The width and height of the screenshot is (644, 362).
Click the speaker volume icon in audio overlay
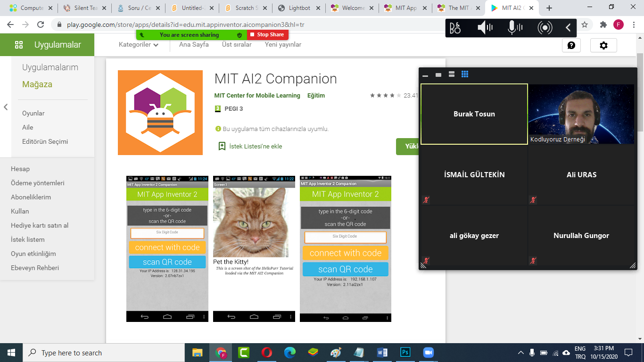click(485, 28)
